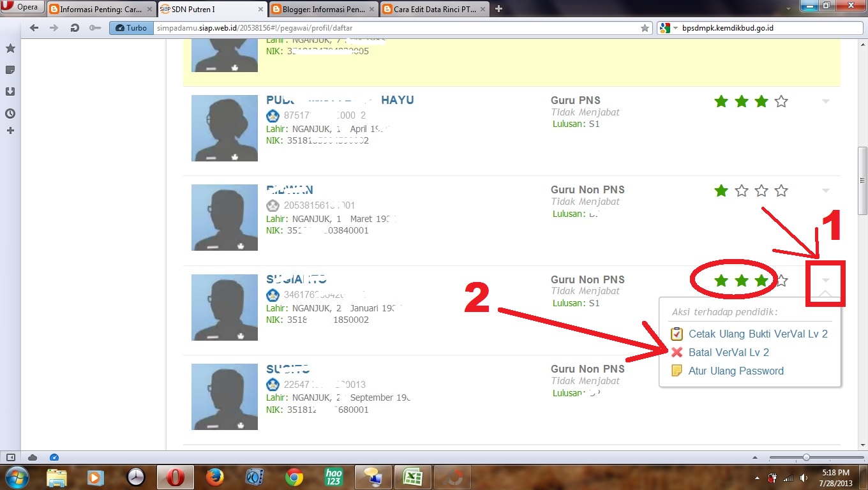Click the grey badge icon beside 20538156

point(273,205)
